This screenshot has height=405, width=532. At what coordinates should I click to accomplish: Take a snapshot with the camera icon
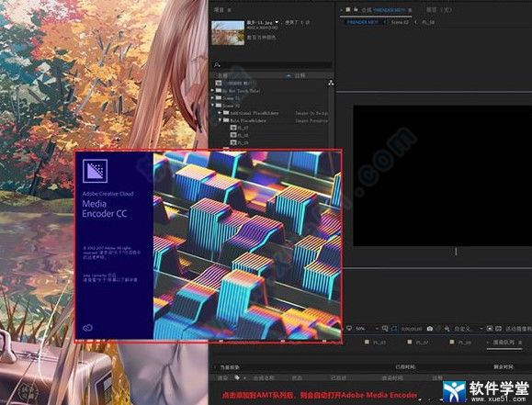(x=429, y=329)
